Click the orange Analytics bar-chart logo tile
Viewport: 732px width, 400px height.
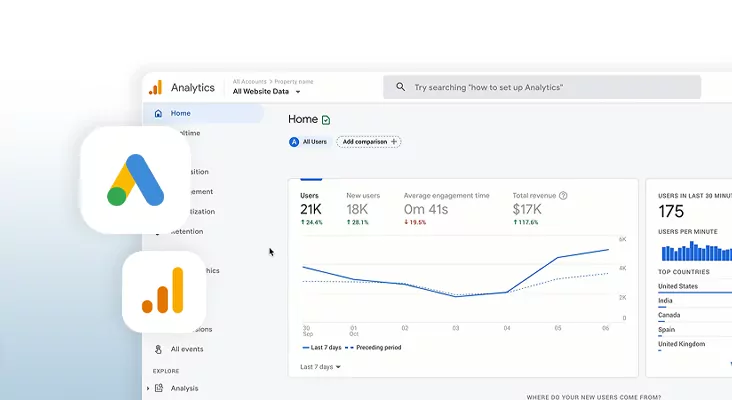[163, 291]
